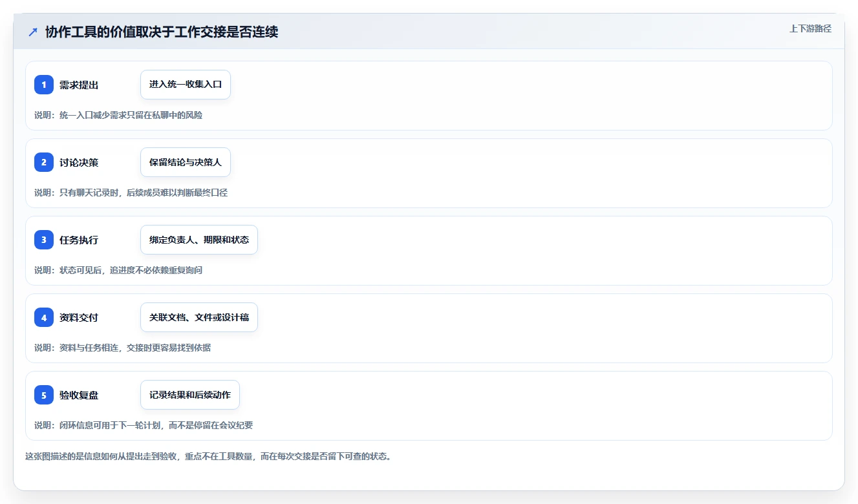Click the 需求提出 step label

(x=79, y=85)
